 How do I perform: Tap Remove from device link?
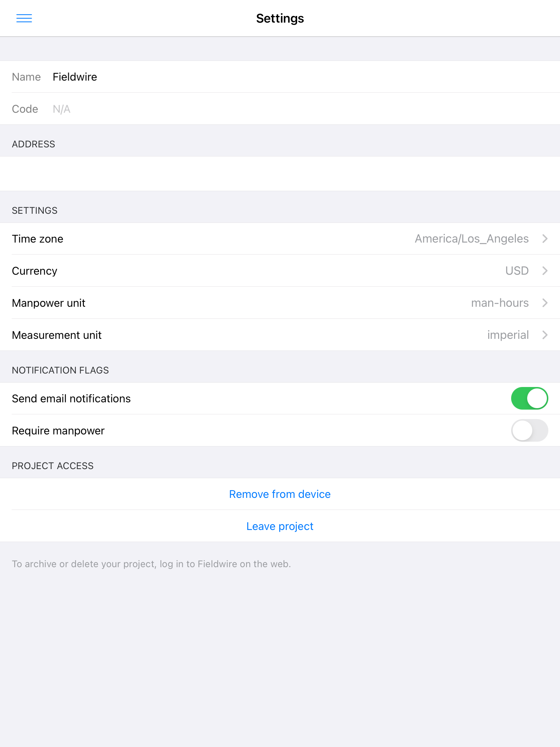[280, 494]
